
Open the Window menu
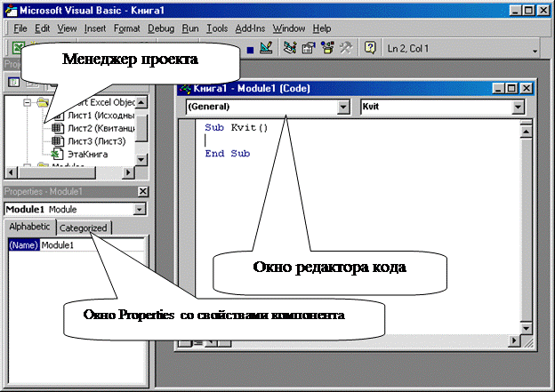click(x=289, y=28)
